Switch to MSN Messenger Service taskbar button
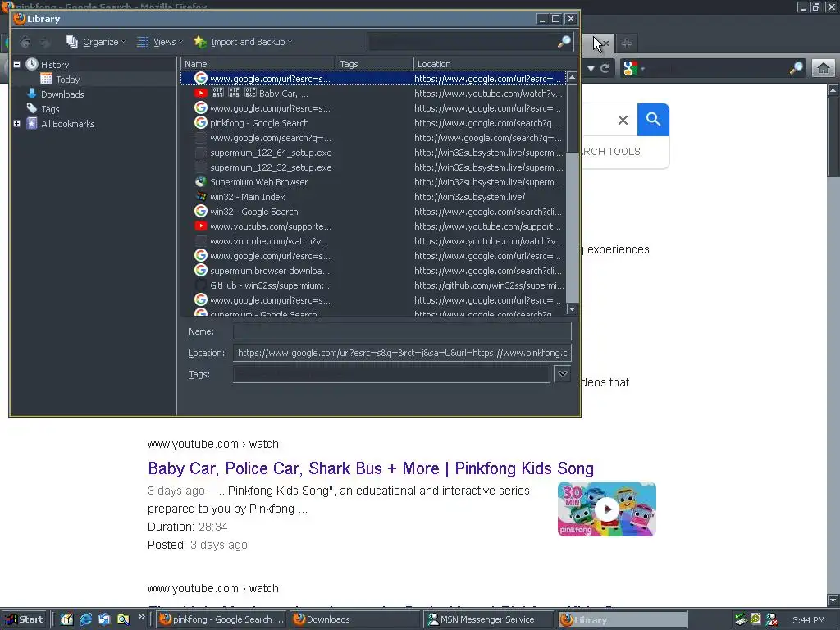 (490, 619)
